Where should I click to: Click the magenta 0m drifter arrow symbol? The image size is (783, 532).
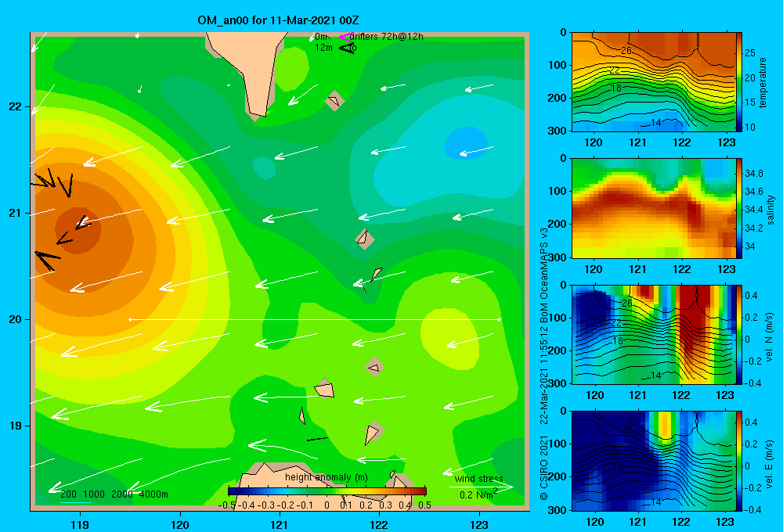345,37
